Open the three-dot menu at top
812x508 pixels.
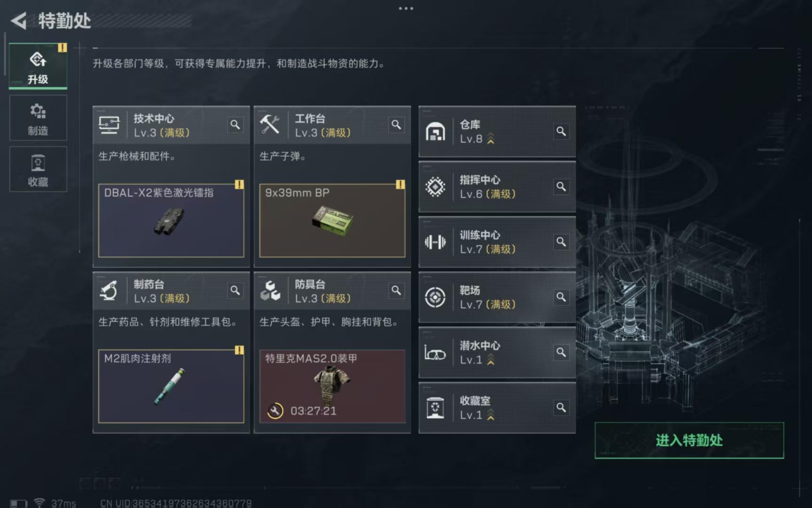(x=406, y=8)
